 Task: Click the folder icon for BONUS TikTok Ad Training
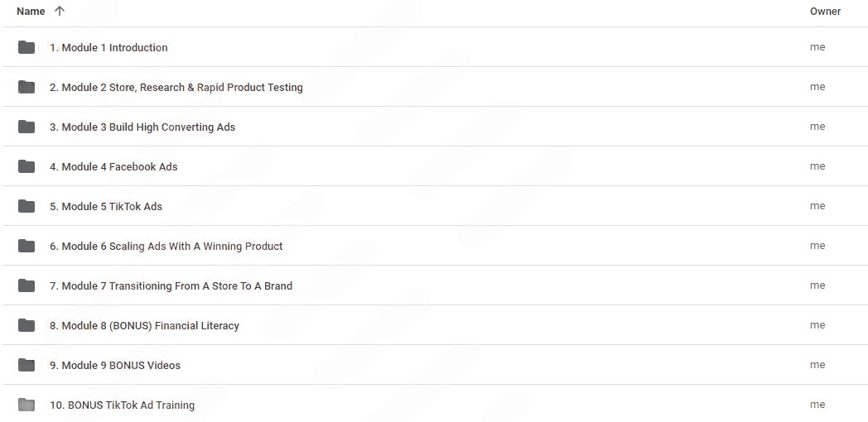27,405
